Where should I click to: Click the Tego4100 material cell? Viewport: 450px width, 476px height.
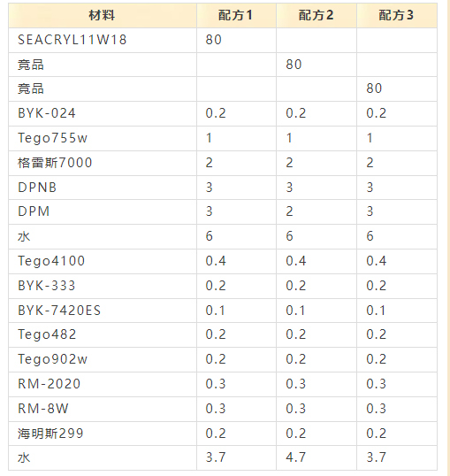point(103,261)
